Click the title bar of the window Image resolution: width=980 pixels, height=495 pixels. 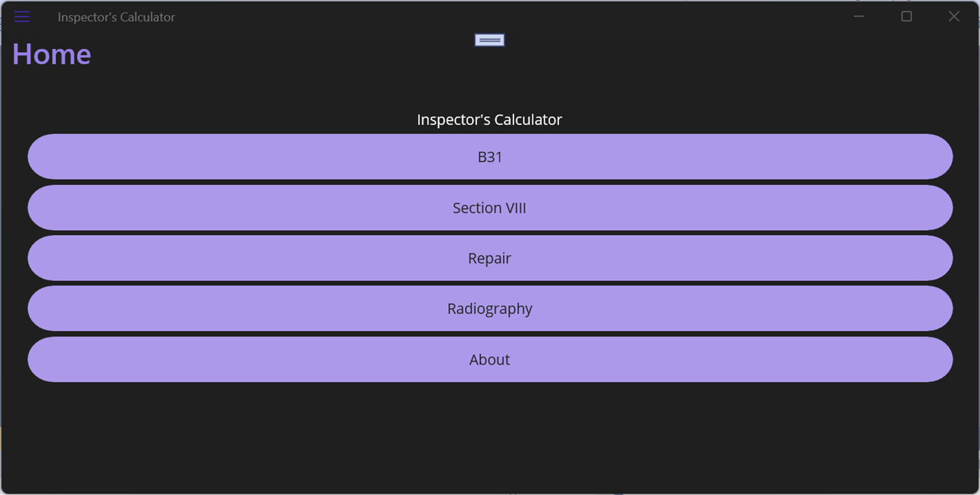click(x=420, y=16)
